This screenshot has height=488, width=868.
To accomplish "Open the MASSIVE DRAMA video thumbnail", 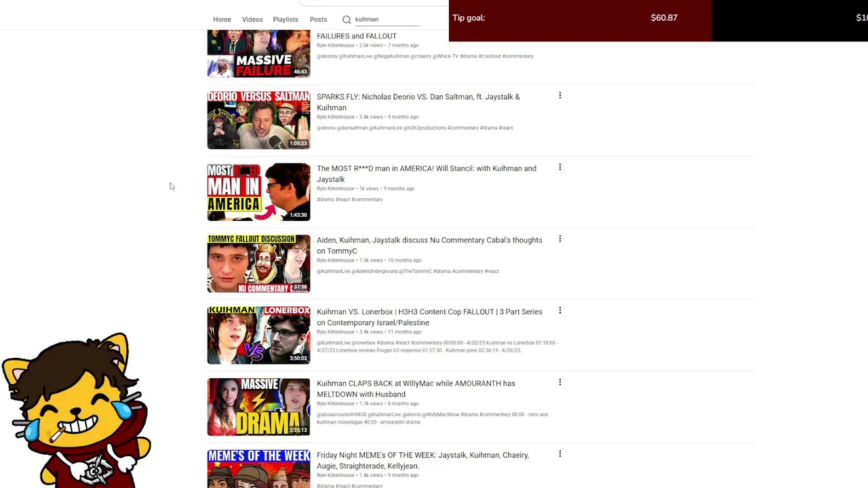I will tap(258, 407).
